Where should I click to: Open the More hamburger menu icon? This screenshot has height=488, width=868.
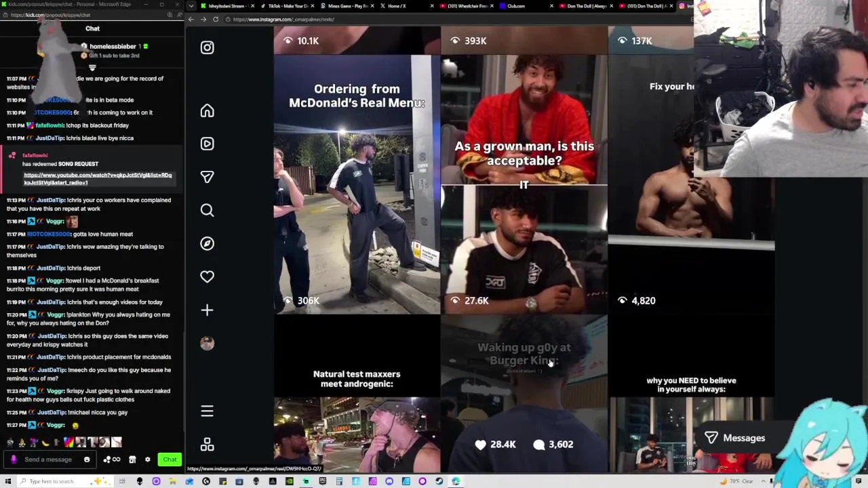tap(207, 411)
